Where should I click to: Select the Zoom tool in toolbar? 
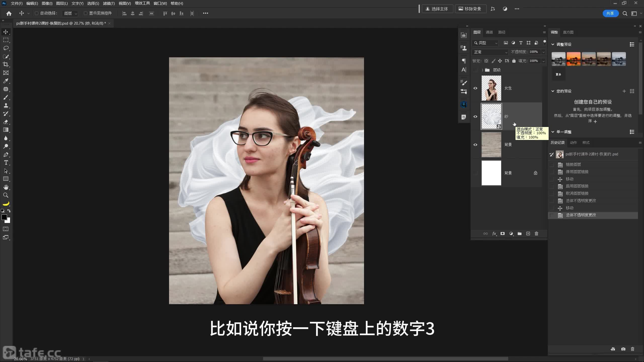pos(6,195)
